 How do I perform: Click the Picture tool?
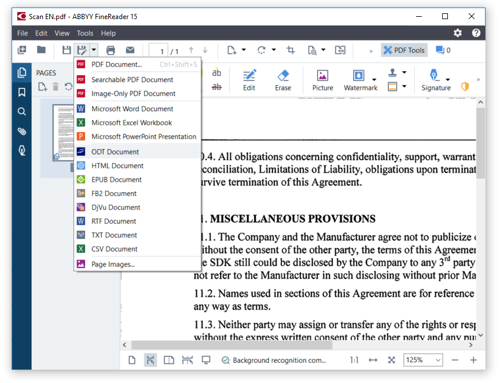coord(322,80)
